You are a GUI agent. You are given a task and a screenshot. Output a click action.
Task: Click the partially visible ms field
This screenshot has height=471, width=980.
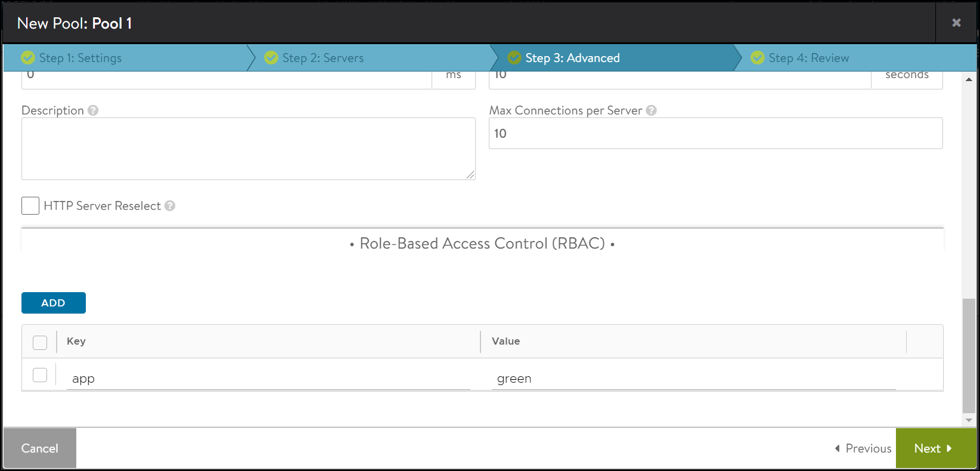coord(227,80)
